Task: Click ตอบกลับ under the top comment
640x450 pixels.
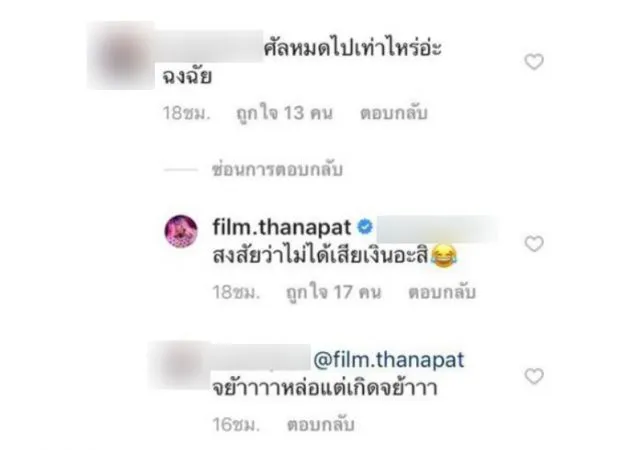Action: (x=394, y=113)
